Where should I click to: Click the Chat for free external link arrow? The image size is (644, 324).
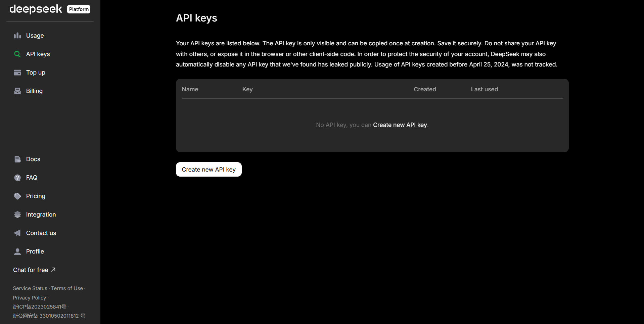coord(53,269)
